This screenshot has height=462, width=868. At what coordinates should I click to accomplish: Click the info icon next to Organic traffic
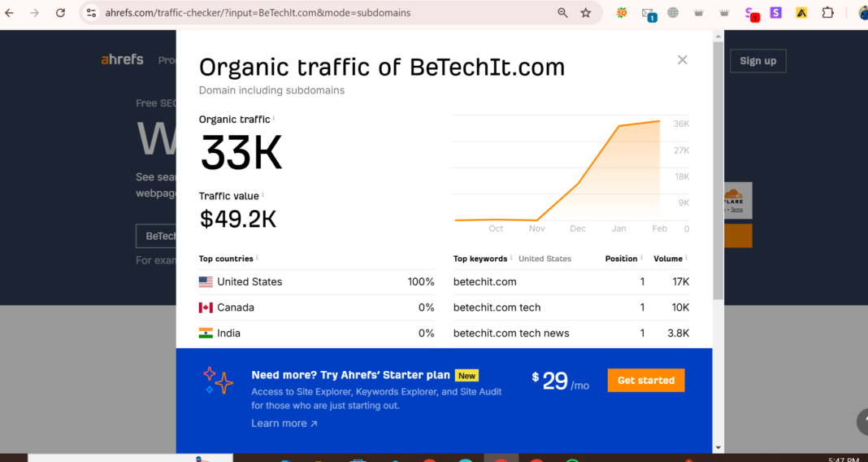(x=274, y=117)
